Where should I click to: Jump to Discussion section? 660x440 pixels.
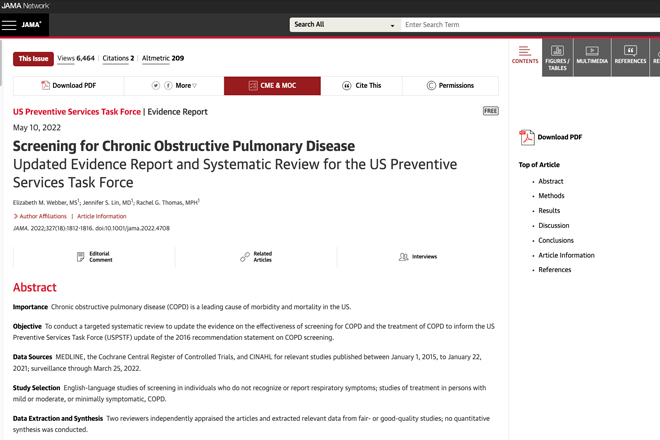[554, 225]
